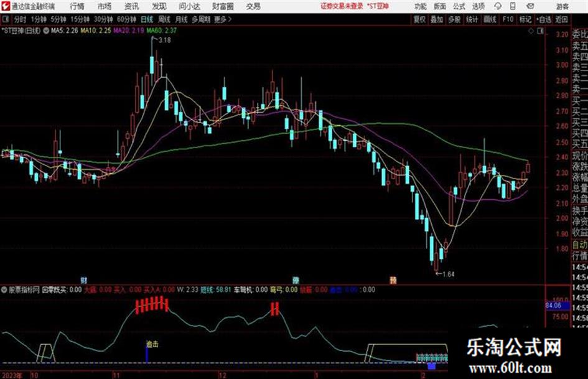The width and height of the screenshot is (588, 379).
Task: Click the 复权 toolbar button
Action: coord(419,19)
